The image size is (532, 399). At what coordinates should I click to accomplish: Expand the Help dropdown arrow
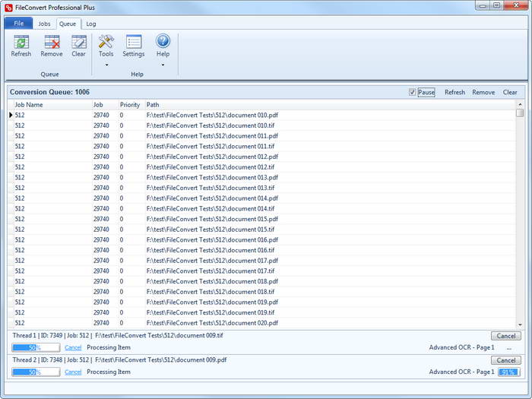coord(163,65)
